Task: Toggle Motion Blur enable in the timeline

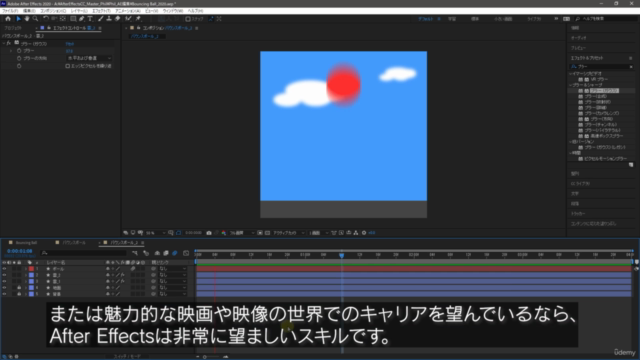Action: [x=175, y=253]
